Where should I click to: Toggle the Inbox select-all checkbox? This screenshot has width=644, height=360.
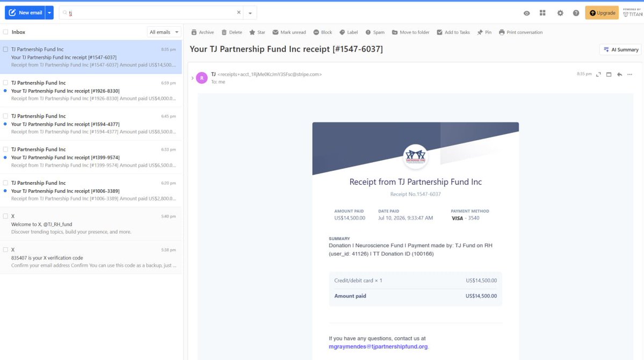6,32
